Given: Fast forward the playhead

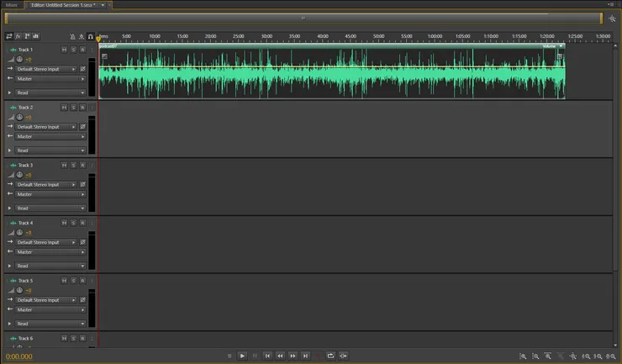Looking at the screenshot, I should (x=293, y=356).
